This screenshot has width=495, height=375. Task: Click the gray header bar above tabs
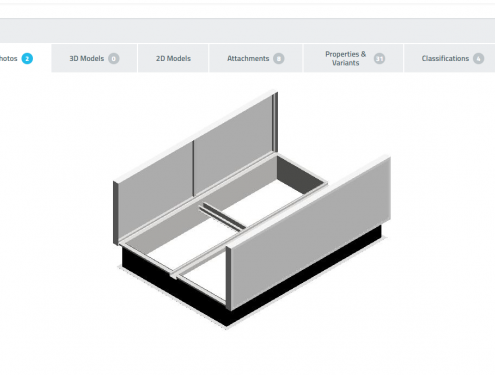pos(247,31)
